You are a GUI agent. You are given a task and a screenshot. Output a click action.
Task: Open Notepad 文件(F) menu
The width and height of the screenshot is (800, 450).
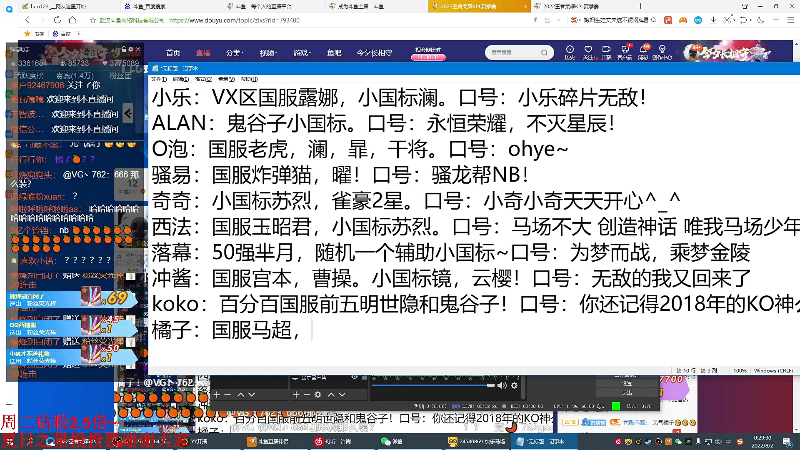pyautogui.click(x=159, y=79)
